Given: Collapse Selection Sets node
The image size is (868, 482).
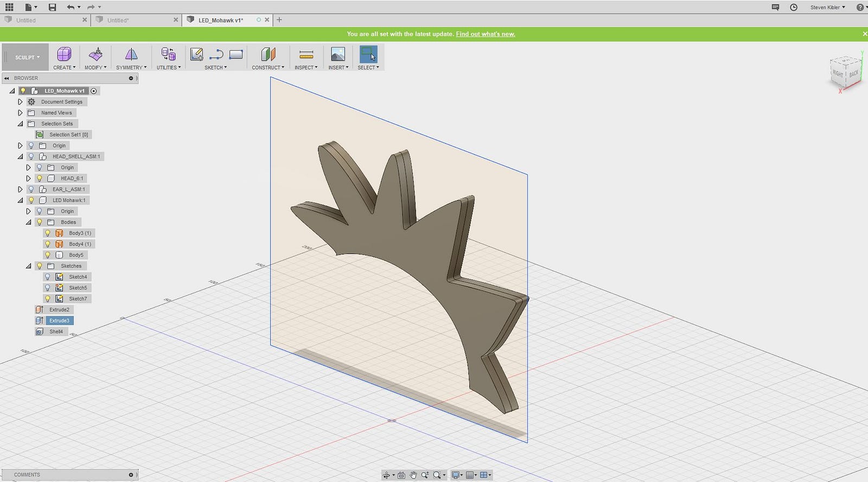Looking at the screenshot, I should click(20, 124).
